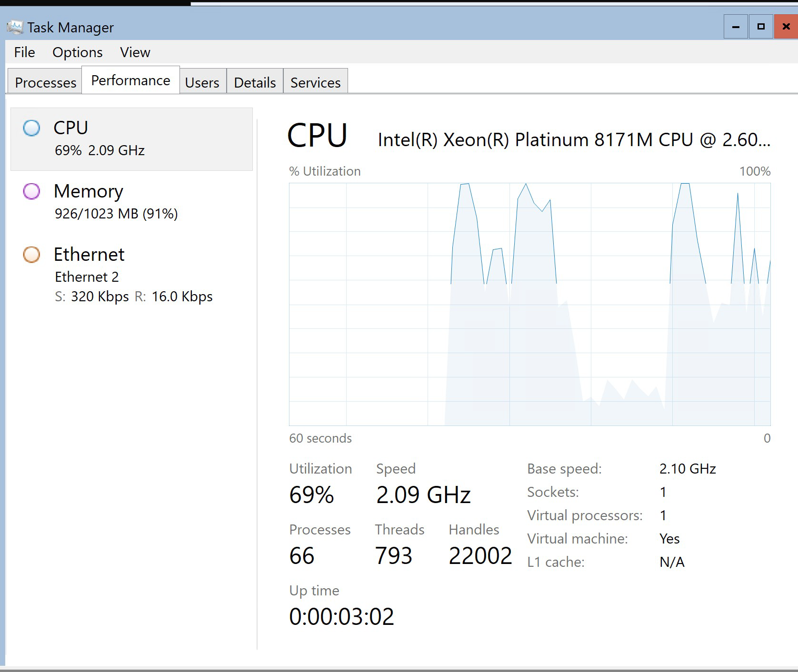Select the purple Memory circle icon
Image resolution: width=798 pixels, height=672 pixels.
[x=31, y=191]
